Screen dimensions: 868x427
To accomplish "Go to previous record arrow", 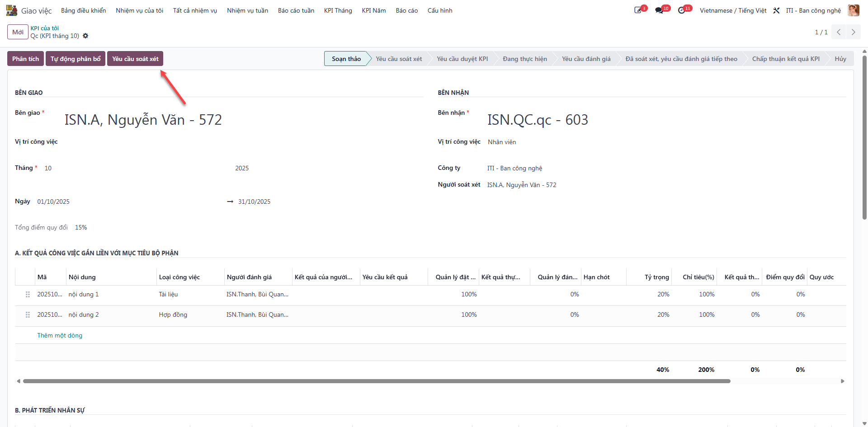I will (839, 32).
